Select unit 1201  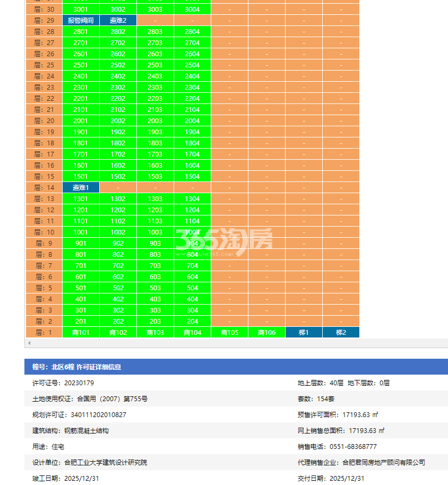(81, 210)
